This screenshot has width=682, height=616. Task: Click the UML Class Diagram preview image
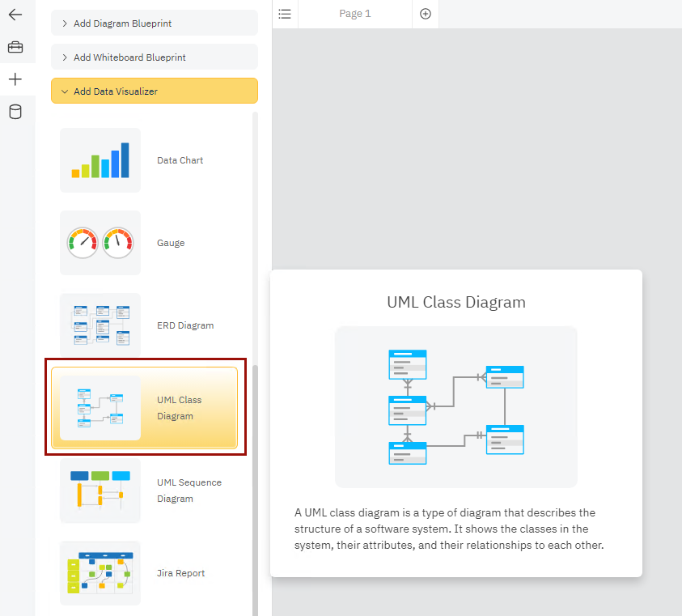(456, 407)
